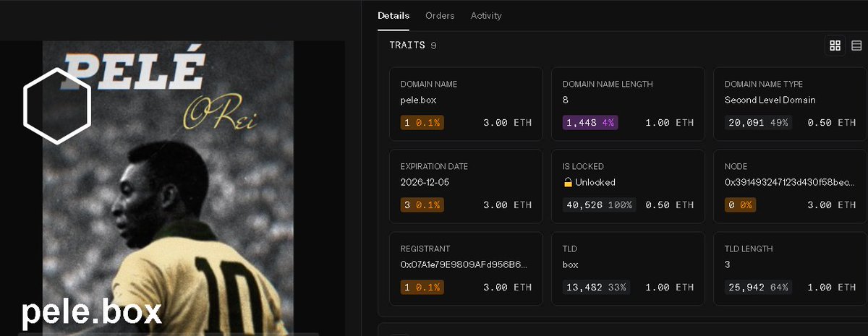The width and height of the screenshot is (868, 336).
Task: Open the Orders tab
Action: [x=440, y=15]
